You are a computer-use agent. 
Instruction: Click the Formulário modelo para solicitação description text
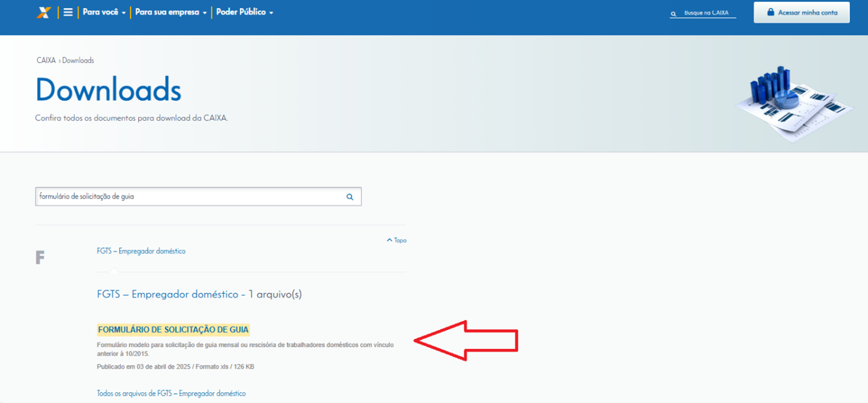point(245,349)
